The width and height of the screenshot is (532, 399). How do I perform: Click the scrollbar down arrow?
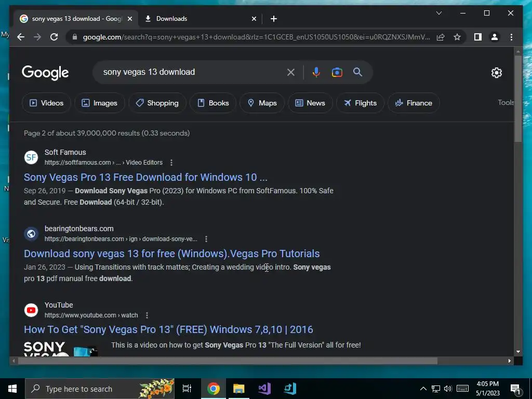click(x=518, y=352)
